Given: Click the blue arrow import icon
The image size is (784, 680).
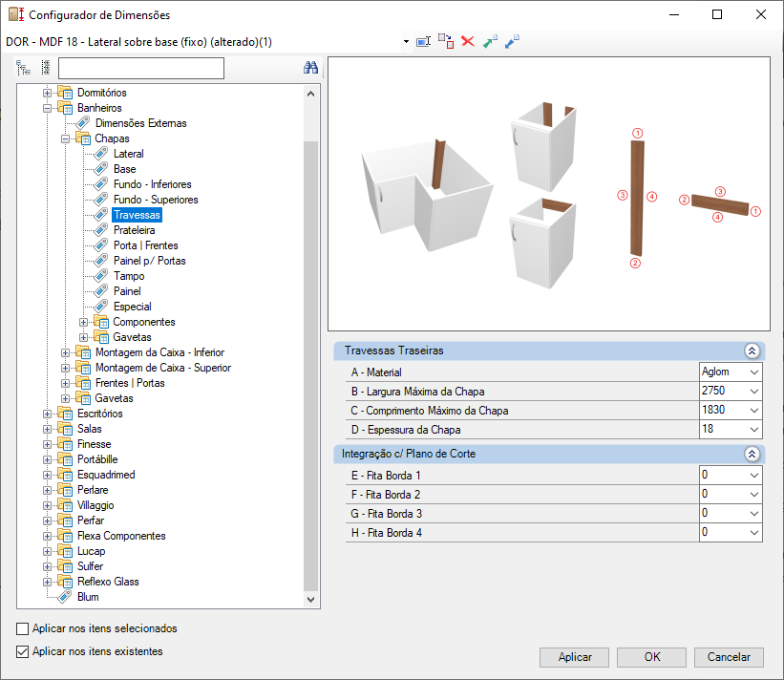Looking at the screenshot, I should tap(512, 41).
